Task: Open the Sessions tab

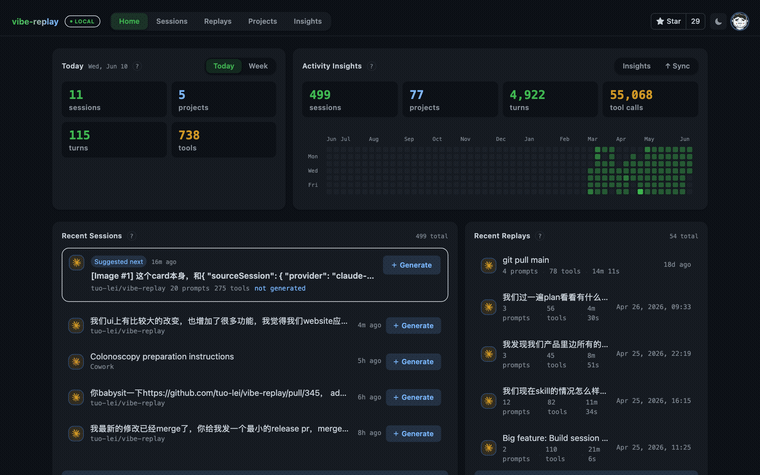Action: tap(172, 21)
